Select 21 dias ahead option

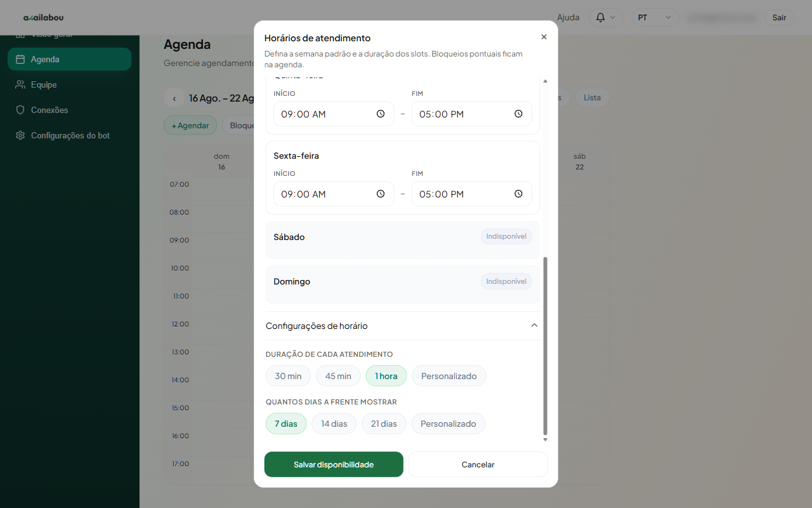click(384, 424)
